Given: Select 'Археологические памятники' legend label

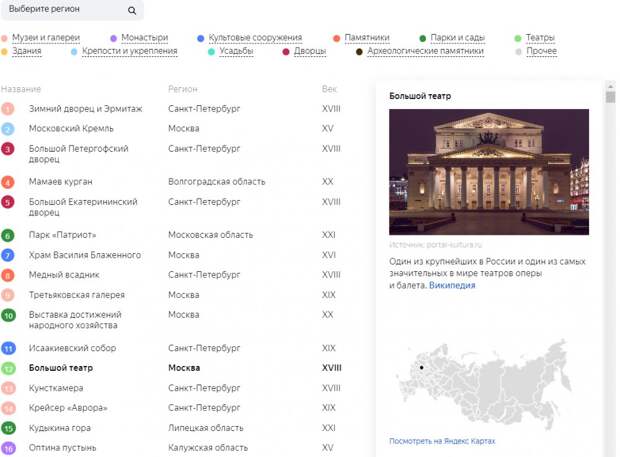Looking at the screenshot, I should (425, 51).
